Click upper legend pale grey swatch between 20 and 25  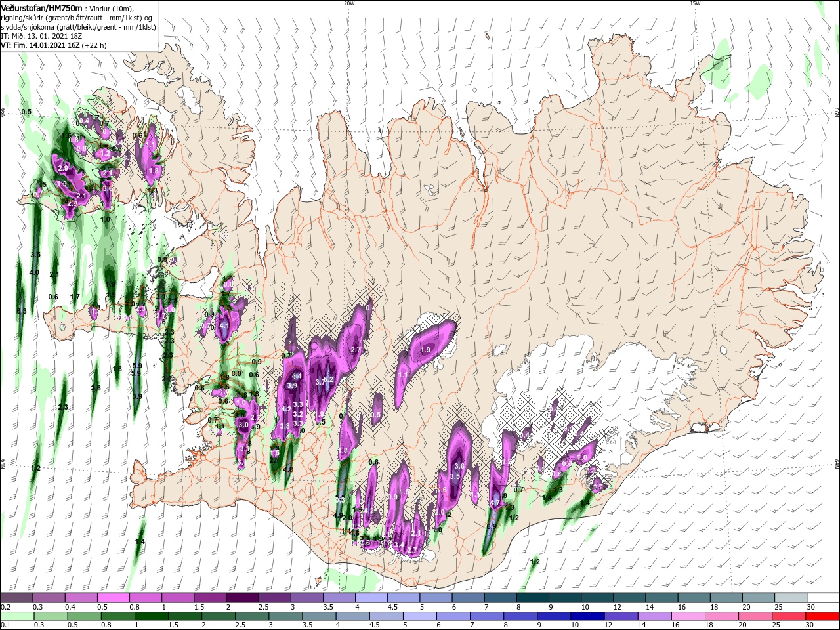click(791, 598)
